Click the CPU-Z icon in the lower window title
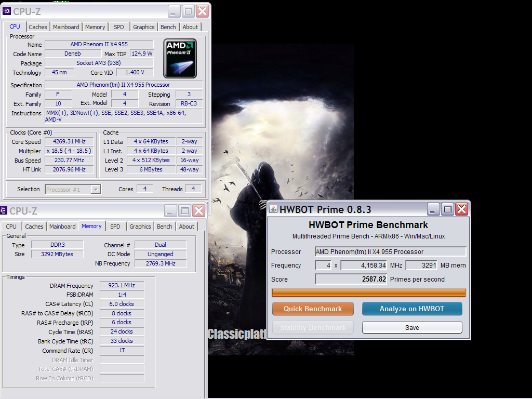The width and height of the screenshot is (532, 399). 4,211
